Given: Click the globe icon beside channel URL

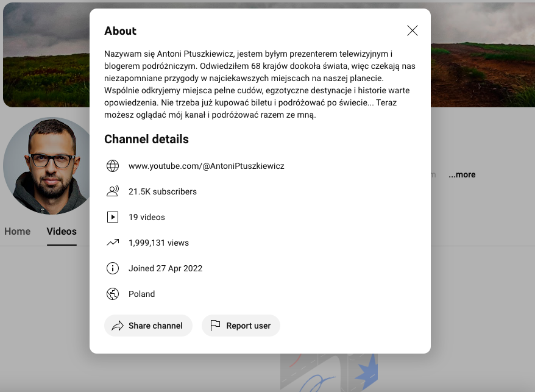Looking at the screenshot, I should tap(113, 166).
